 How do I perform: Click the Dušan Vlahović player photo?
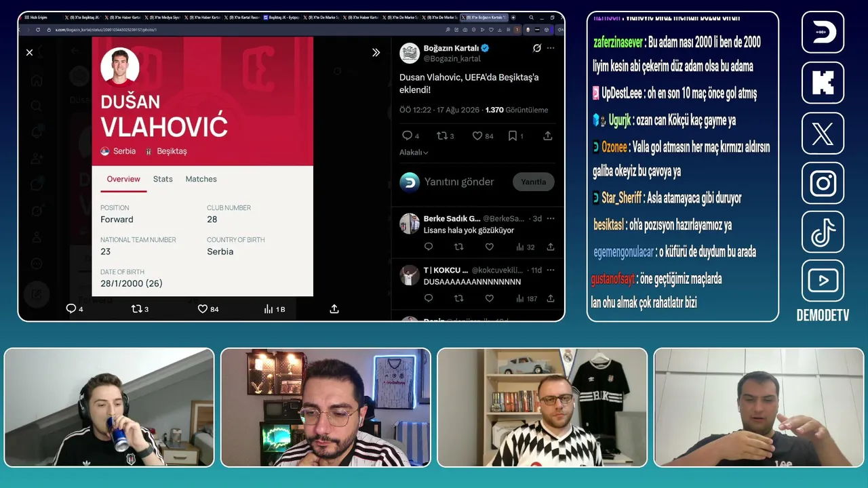pyautogui.click(x=120, y=67)
